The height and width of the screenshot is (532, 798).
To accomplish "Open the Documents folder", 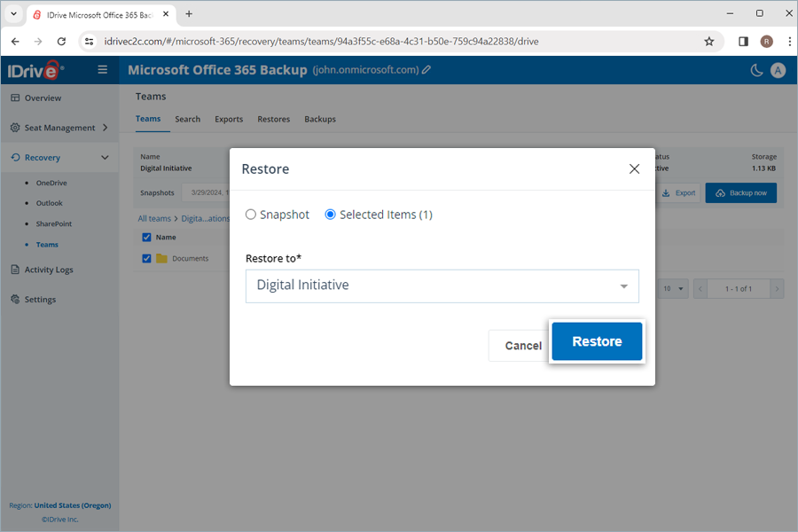I will (191, 259).
